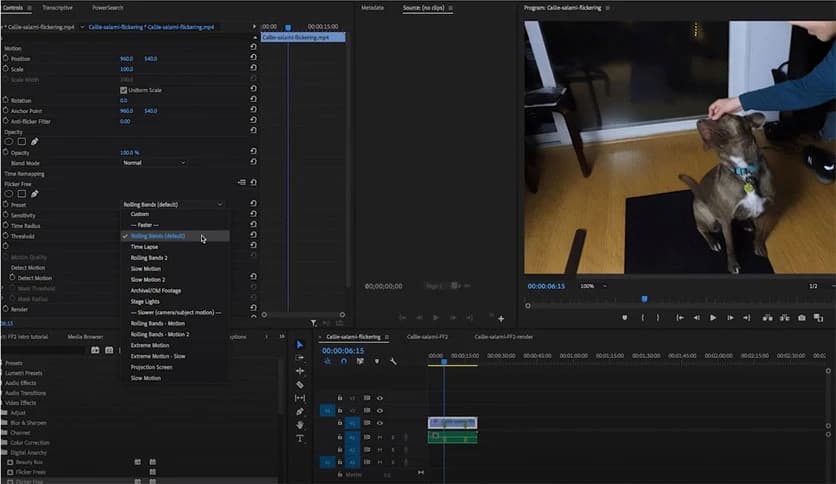Click the Export Frame camera icon
The image size is (836, 484).
[801, 318]
